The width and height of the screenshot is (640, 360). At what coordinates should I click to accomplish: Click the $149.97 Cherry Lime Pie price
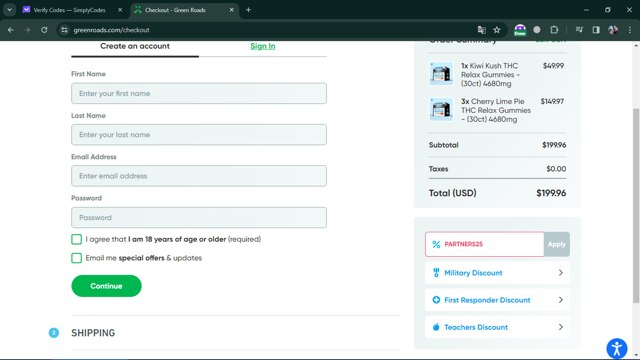[552, 101]
